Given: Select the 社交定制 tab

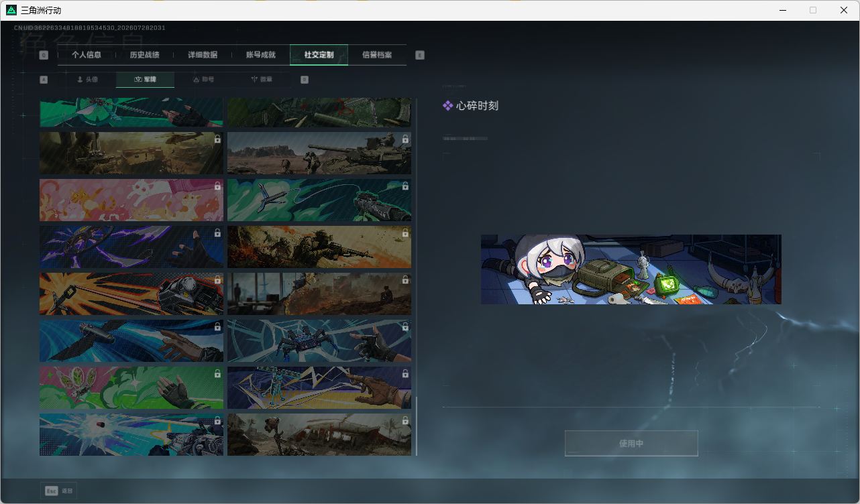Looking at the screenshot, I should [319, 55].
